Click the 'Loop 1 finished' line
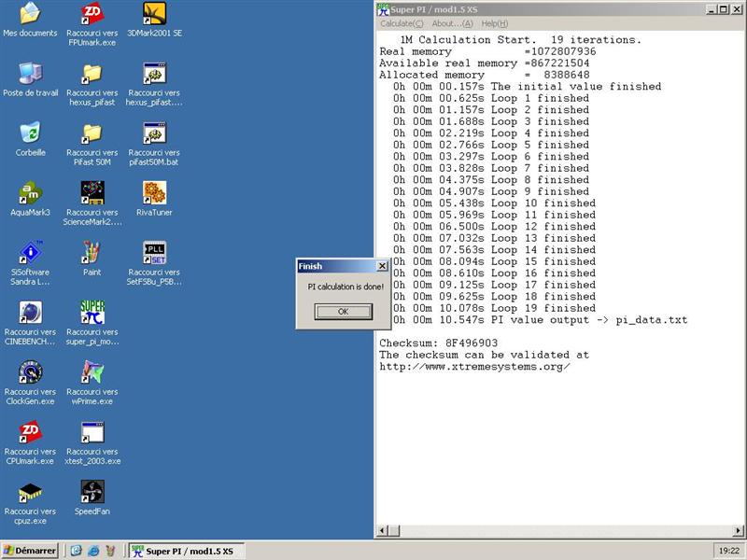The height and width of the screenshot is (560, 747). point(491,98)
